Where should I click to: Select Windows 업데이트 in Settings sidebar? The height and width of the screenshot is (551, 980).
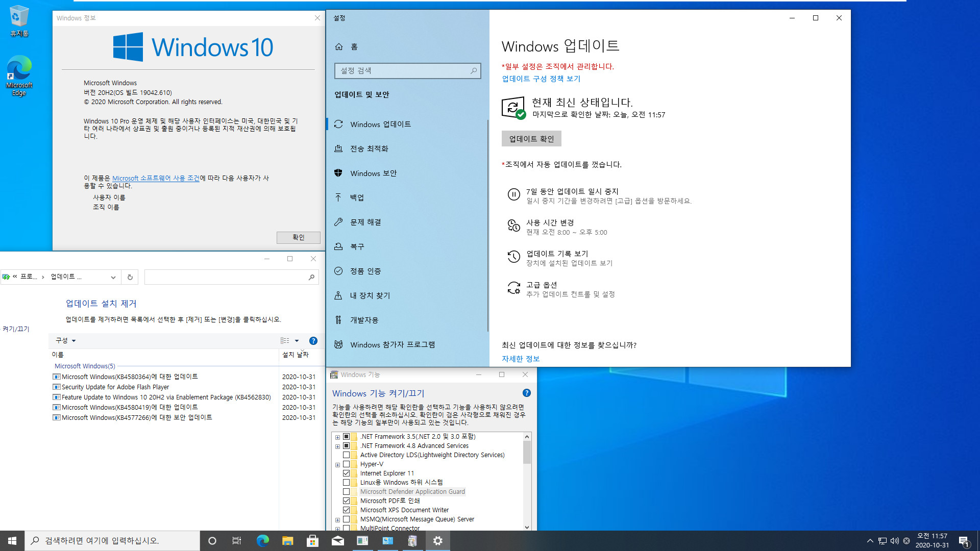(x=407, y=124)
